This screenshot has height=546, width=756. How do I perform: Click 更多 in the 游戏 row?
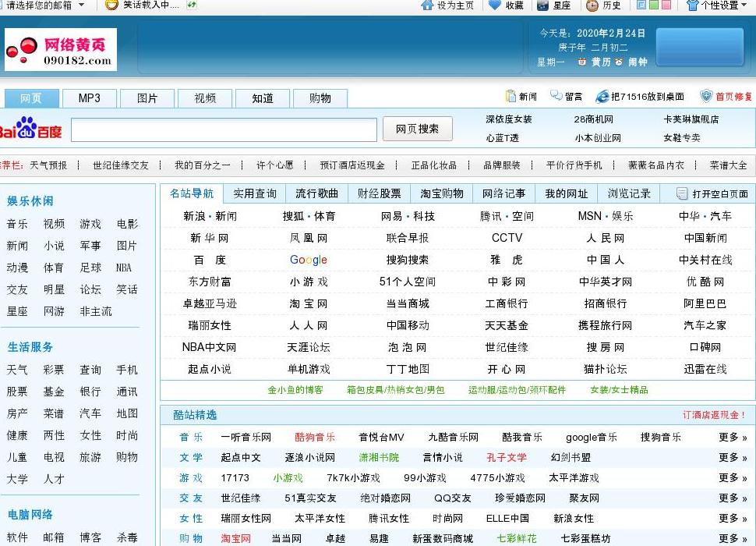733,477
